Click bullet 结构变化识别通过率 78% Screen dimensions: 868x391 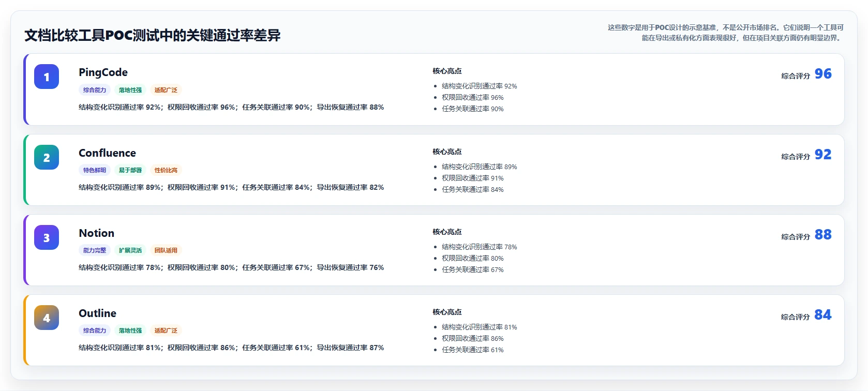pyautogui.click(x=480, y=247)
